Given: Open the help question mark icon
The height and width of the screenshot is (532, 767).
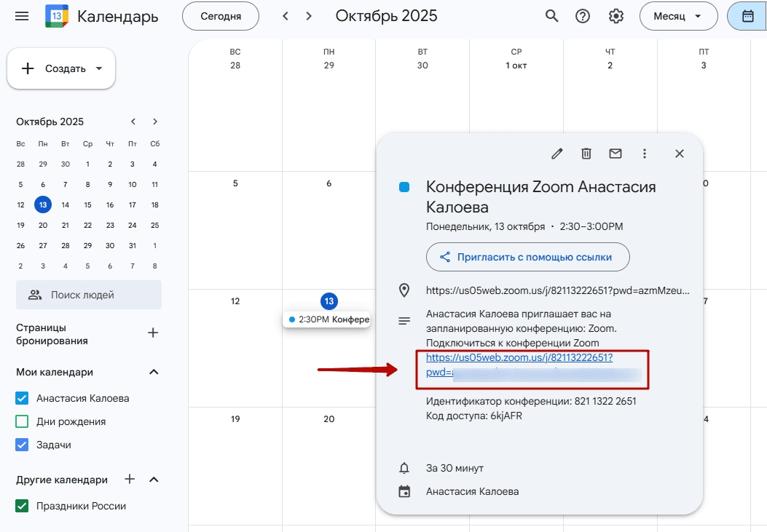Looking at the screenshot, I should point(583,16).
